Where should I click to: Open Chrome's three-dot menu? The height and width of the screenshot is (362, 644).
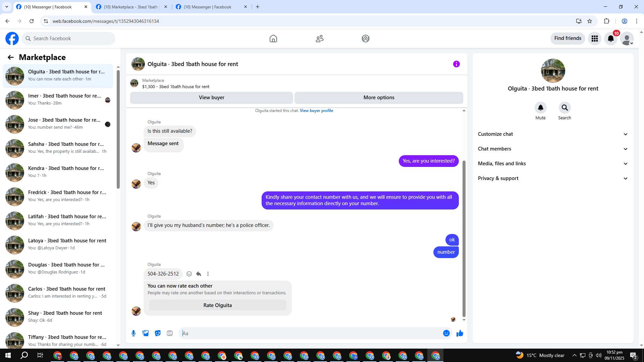point(637,21)
